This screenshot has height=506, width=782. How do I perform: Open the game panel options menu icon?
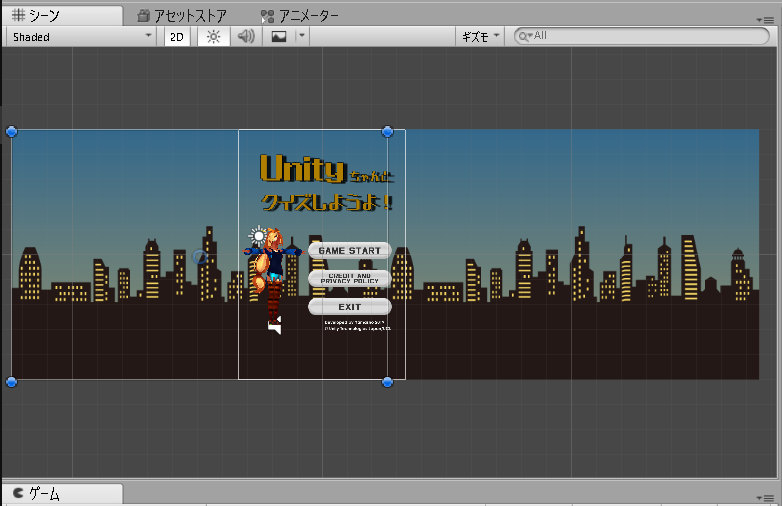pos(765,498)
